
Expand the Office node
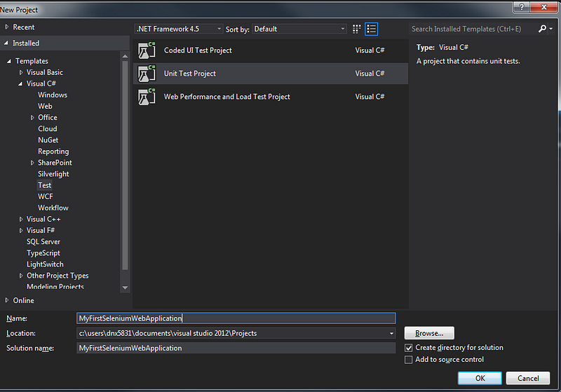pyautogui.click(x=32, y=117)
